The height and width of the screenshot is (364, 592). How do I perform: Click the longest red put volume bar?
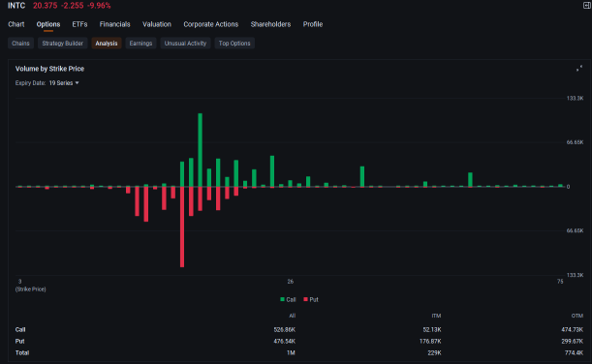tap(182, 227)
